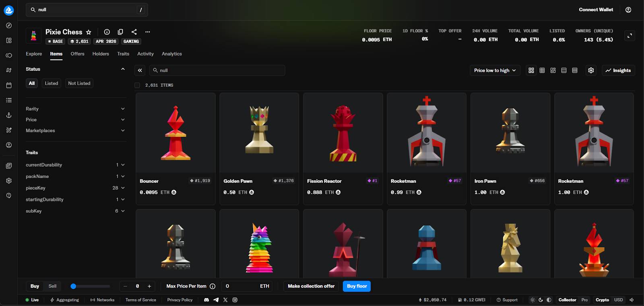Select the list view icon
The height and width of the screenshot is (306, 644).
[564, 70]
